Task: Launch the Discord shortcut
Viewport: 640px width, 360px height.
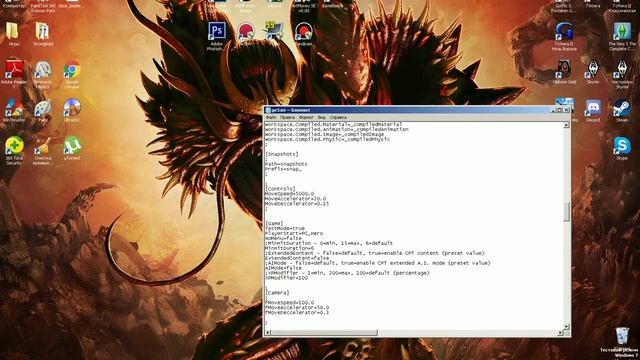Action: pos(593,111)
